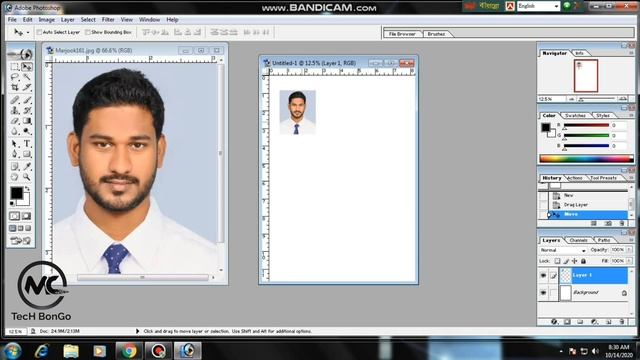Screen dimensions: 640x360
Task: Open the Fill slider arrow
Action: point(629,260)
